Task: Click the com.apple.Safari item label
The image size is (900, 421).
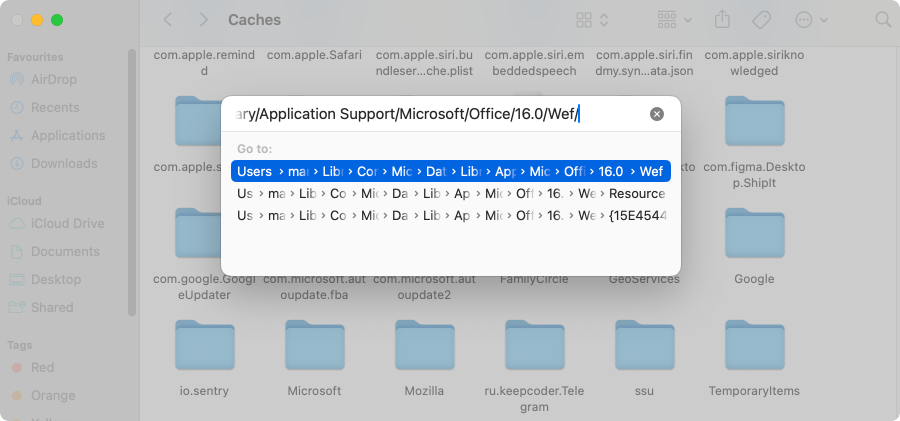Action: (x=315, y=55)
